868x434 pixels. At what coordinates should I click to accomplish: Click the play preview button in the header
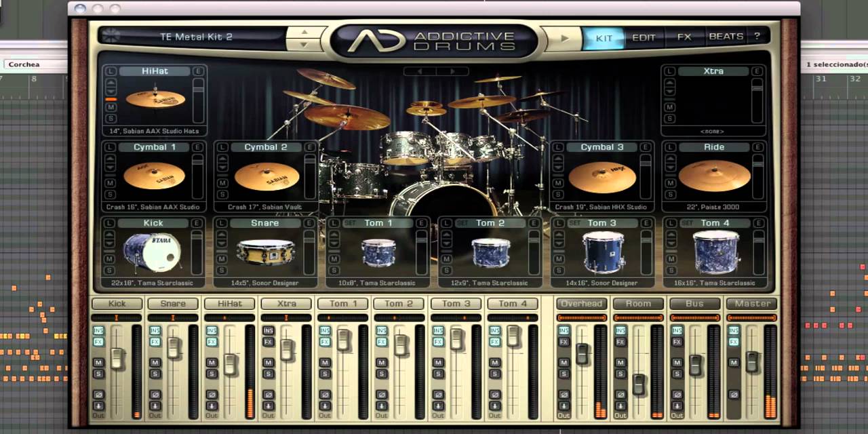564,38
